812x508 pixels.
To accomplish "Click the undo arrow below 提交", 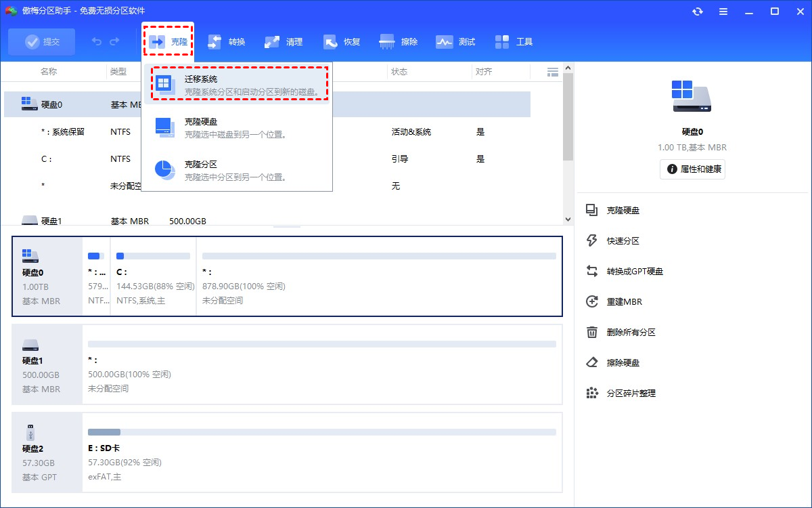I will tap(95, 41).
